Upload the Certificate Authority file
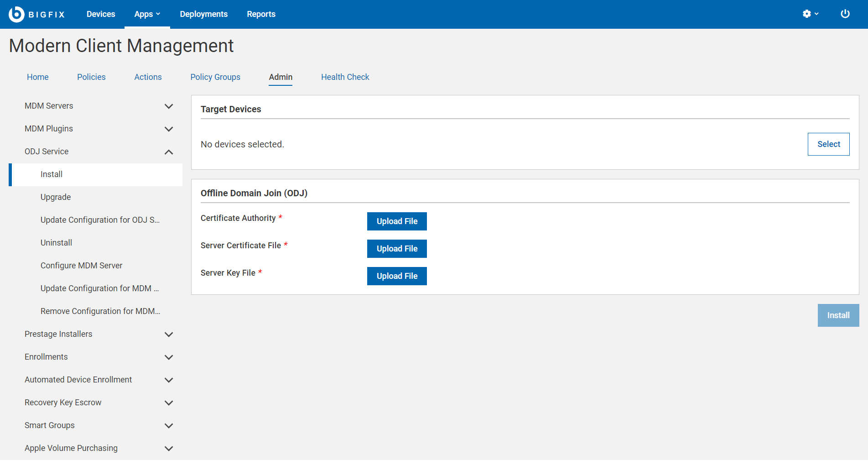This screenshot has height=471, width=868. pos(397,221)
